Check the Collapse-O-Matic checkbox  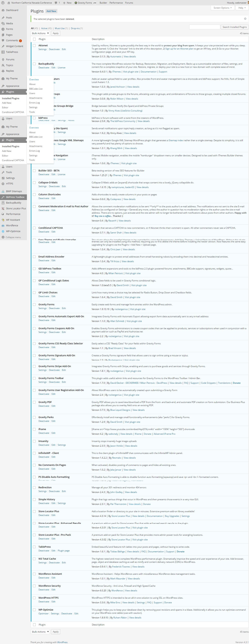34,182
